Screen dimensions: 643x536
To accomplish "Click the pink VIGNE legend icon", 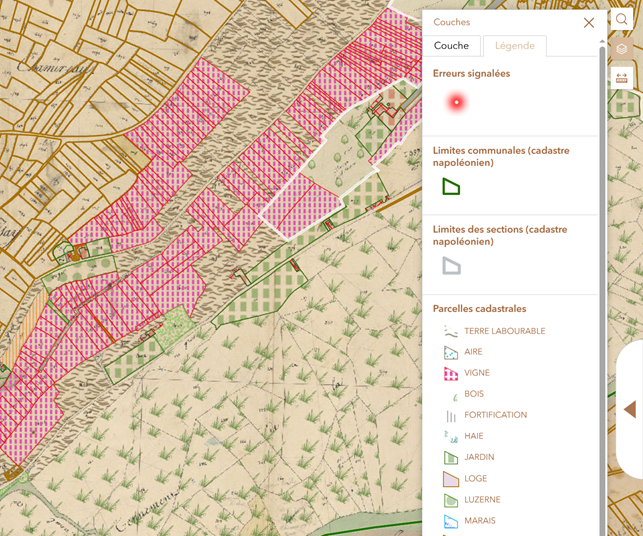I will pos(451,373).
